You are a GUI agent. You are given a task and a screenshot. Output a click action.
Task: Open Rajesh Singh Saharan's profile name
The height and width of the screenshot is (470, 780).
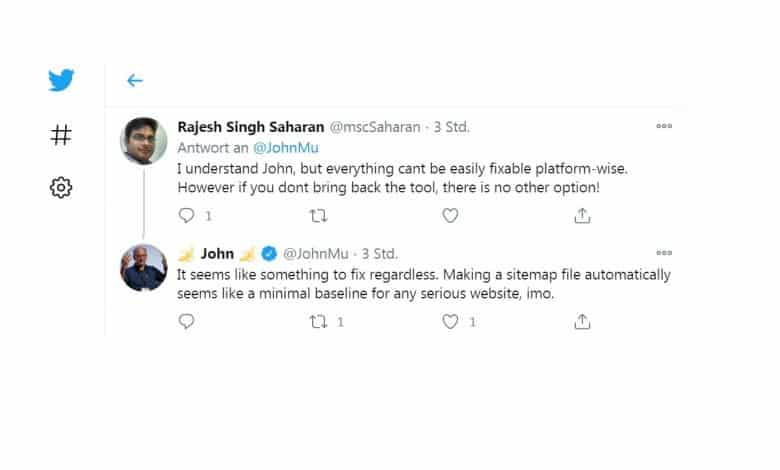[x=251, y=127]
